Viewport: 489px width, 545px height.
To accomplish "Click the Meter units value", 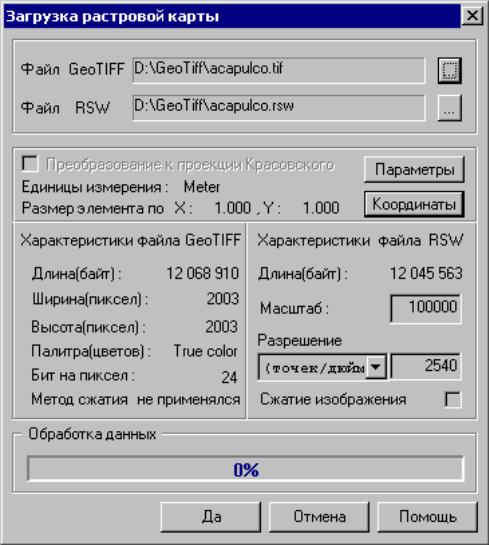I will coord(202,187).
